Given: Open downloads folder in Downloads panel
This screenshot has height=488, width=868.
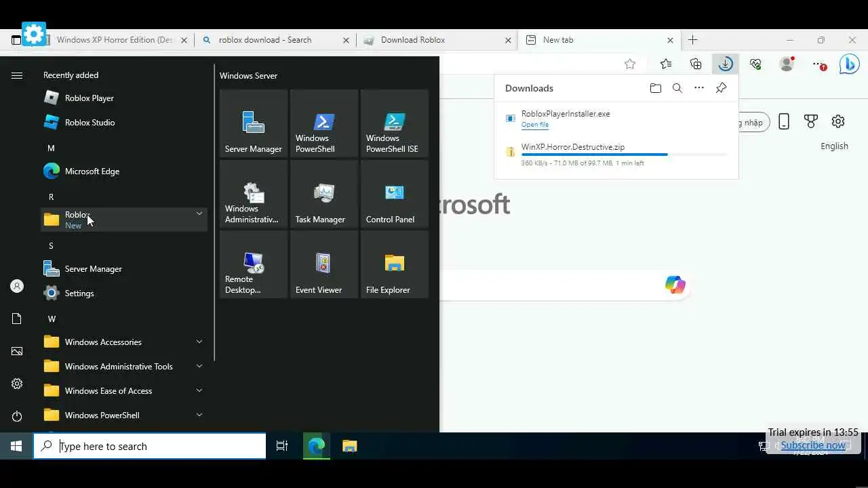Looking at the screenshot, I should point(655,88).
